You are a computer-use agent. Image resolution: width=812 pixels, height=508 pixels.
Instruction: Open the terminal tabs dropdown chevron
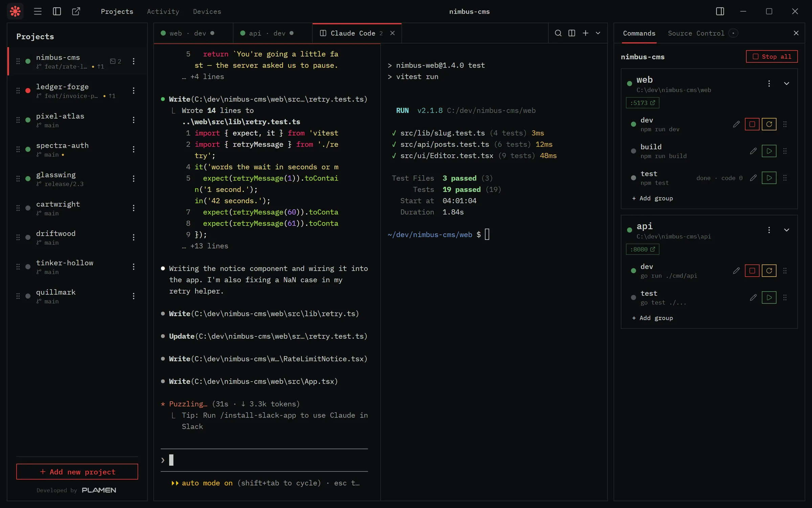(598, 33)
